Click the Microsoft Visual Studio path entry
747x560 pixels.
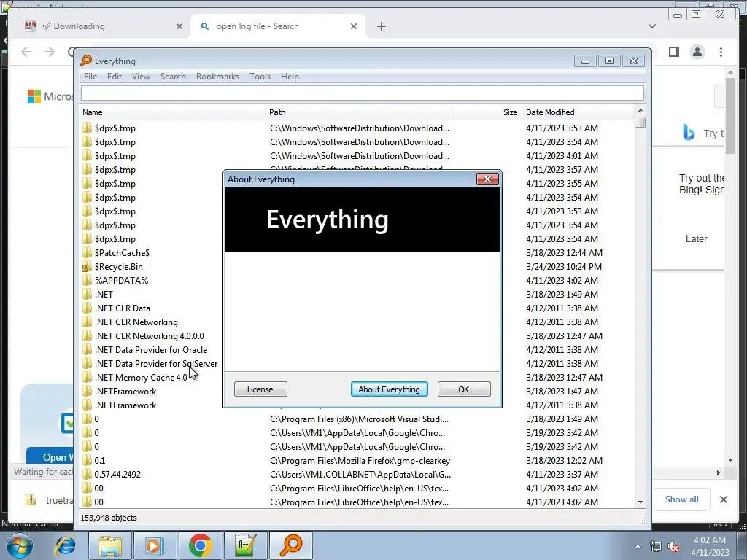coord(359,419)
